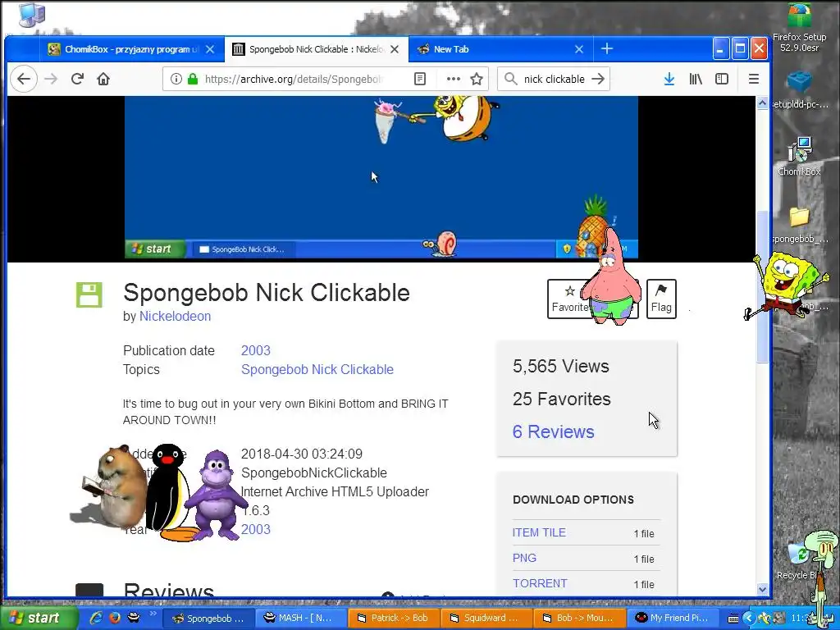This screenshot has width=840, height=630.
Task: Download the PNG option
Action: 524,558
